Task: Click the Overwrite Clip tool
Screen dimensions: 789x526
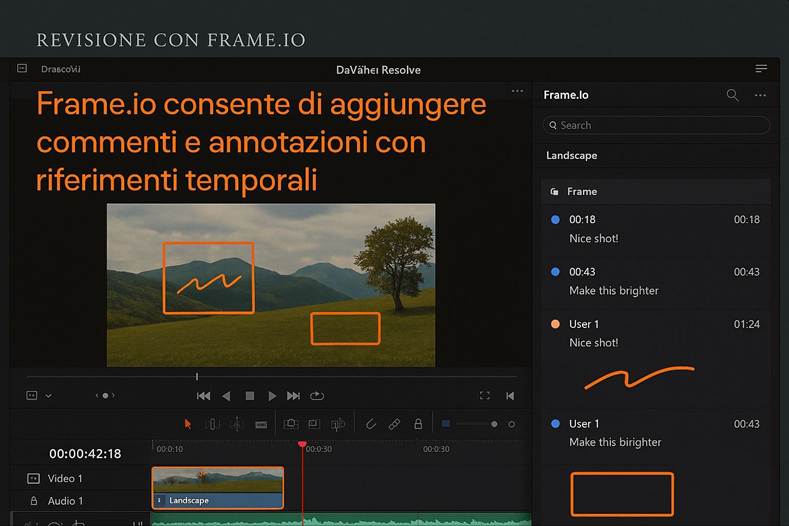Action: pyautogui.click(x=314, y=424)
